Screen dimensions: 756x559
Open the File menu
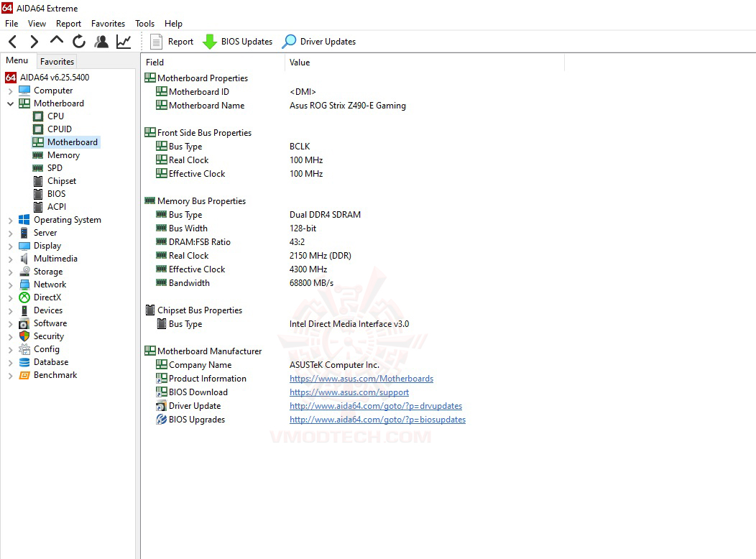(x=11, y=24)
